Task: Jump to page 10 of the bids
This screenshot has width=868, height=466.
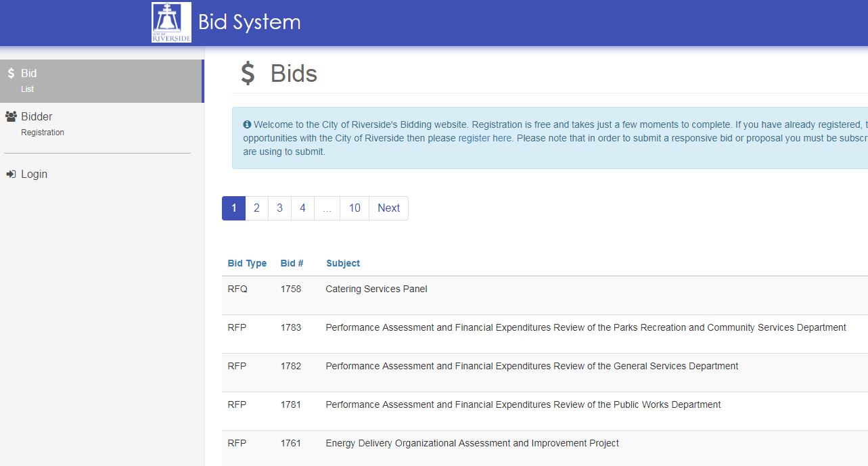Action: [x=355, y=208]
